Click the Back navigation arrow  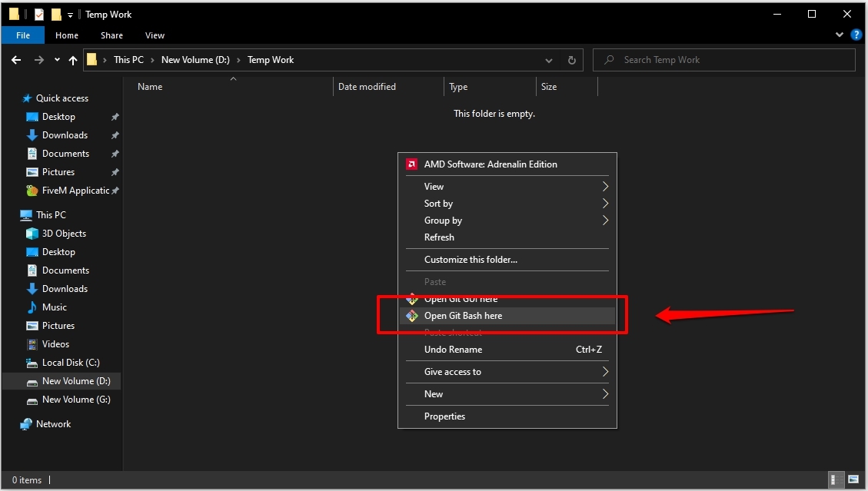(16, 60)
